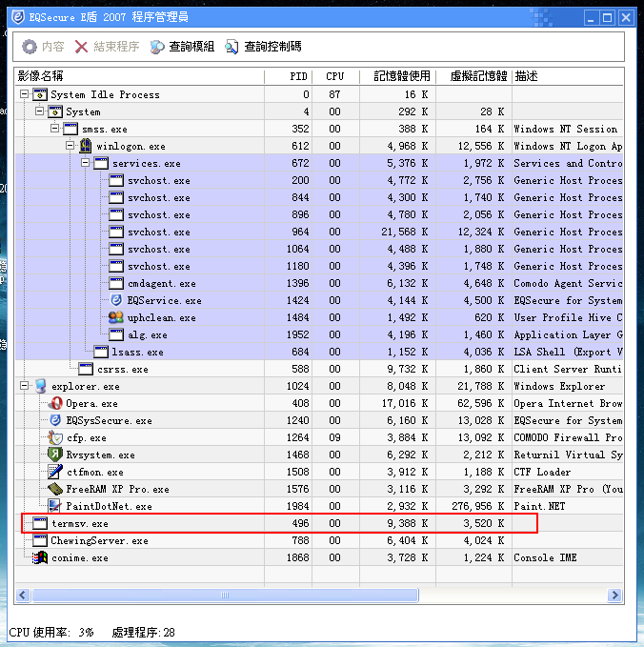
Task: Sort by 影像名稱 column header
Action: coord(140,76)
